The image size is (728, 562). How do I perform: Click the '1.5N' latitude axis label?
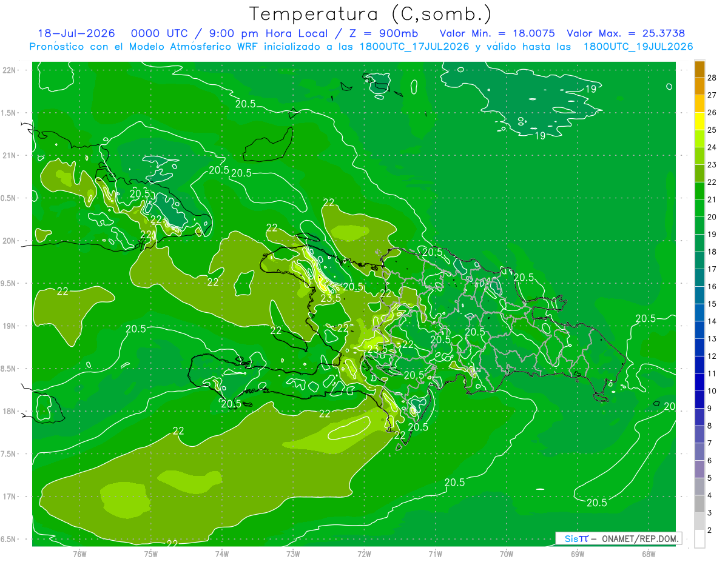[8, 113]
